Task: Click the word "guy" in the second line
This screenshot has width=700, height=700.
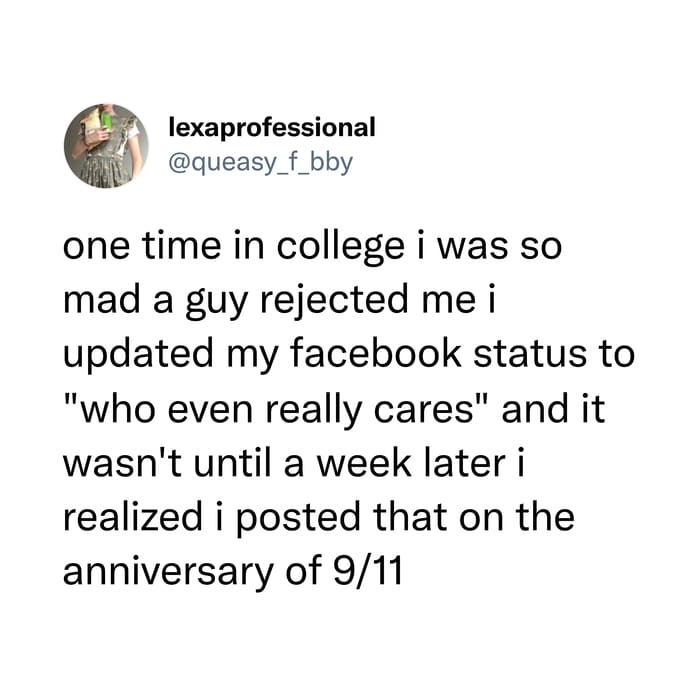Action: [216, 303]
